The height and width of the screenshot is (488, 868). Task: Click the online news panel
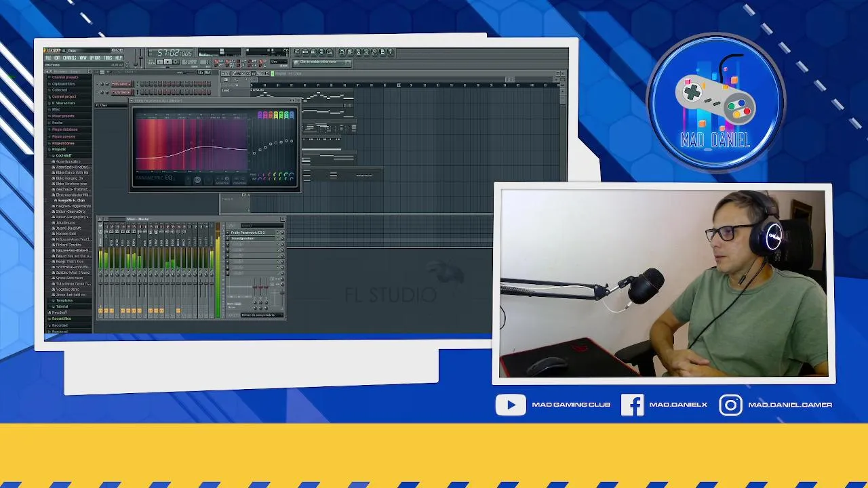pos(322,63)
